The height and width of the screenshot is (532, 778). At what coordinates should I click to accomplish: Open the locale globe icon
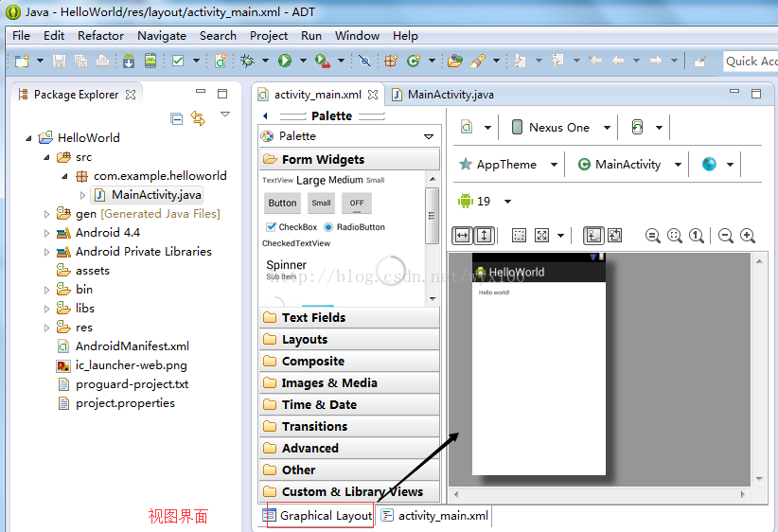click(709, 164)
